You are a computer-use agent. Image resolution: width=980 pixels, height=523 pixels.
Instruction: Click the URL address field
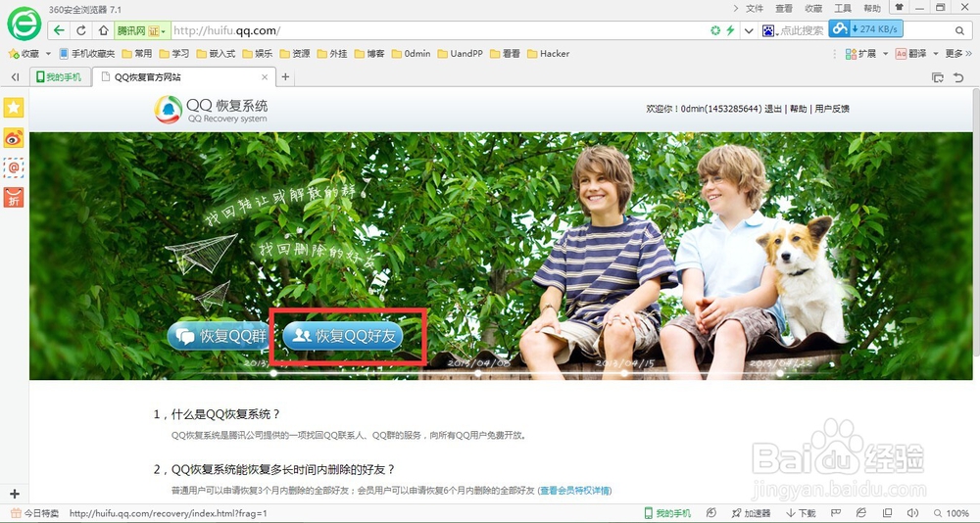(437, 30)
